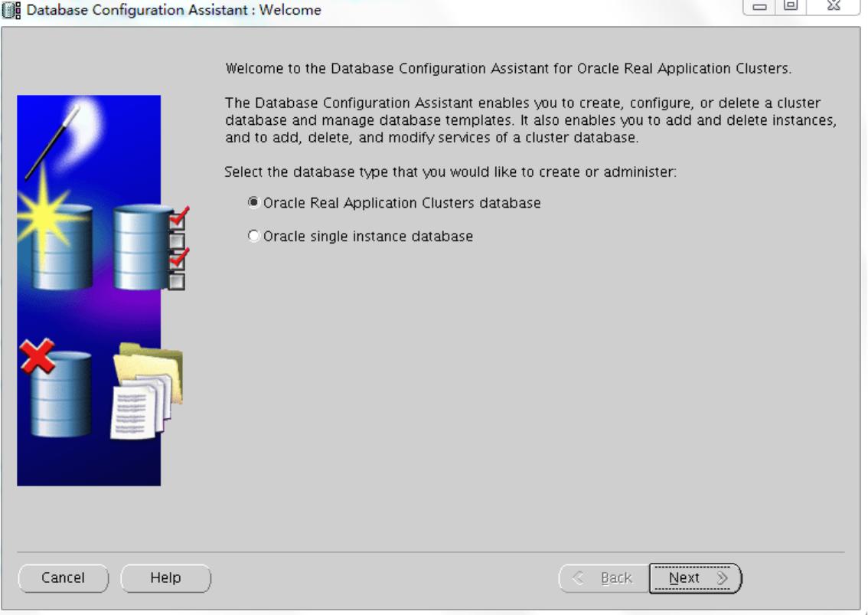Click the welcome sentence about Real Application Clusters
This screenshot has width=868, height=615.
click(x=508, y=69)
